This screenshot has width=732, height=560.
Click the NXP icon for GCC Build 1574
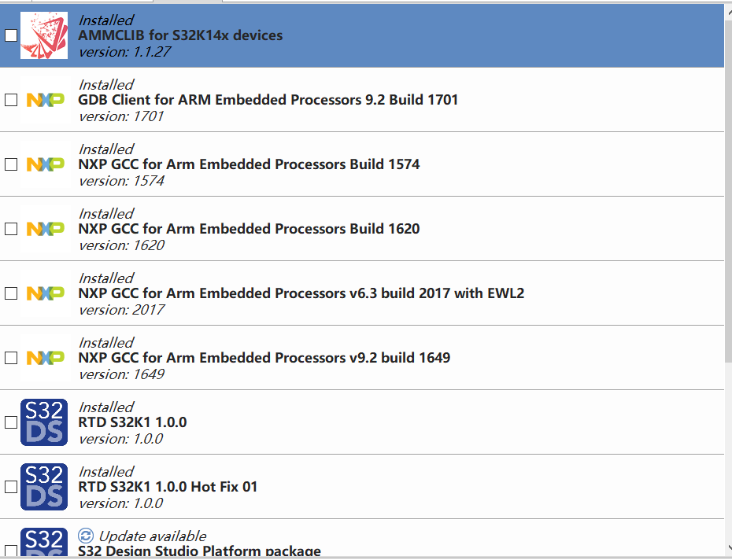(43, 164)
